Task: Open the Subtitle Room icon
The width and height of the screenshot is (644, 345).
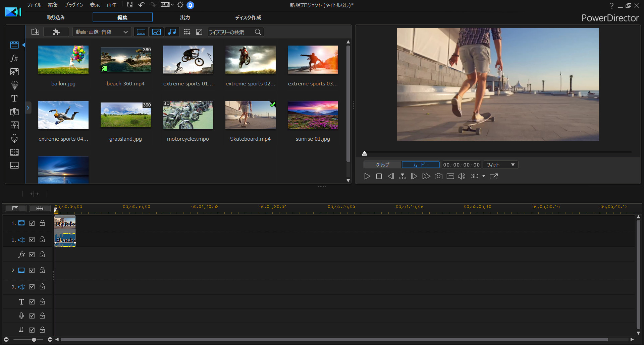Action: tap(14, 165)
